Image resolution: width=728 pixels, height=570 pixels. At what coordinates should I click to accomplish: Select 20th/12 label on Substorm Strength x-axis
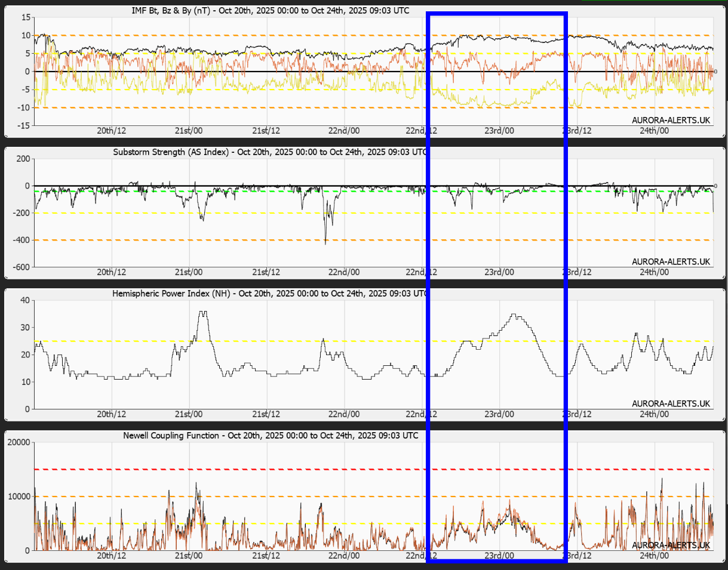coord(111,272)
